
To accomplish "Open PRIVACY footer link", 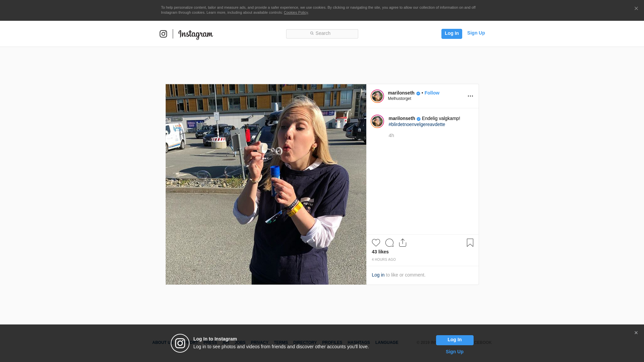I will [x=260, y=343].
